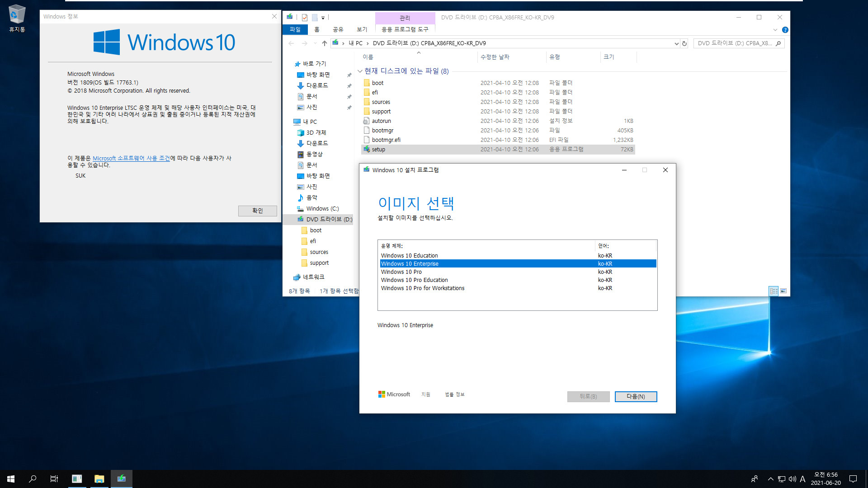Switch to the 보기 ribbon tab
The width and height of the screenshot is (868, 488).
(362, 29)
